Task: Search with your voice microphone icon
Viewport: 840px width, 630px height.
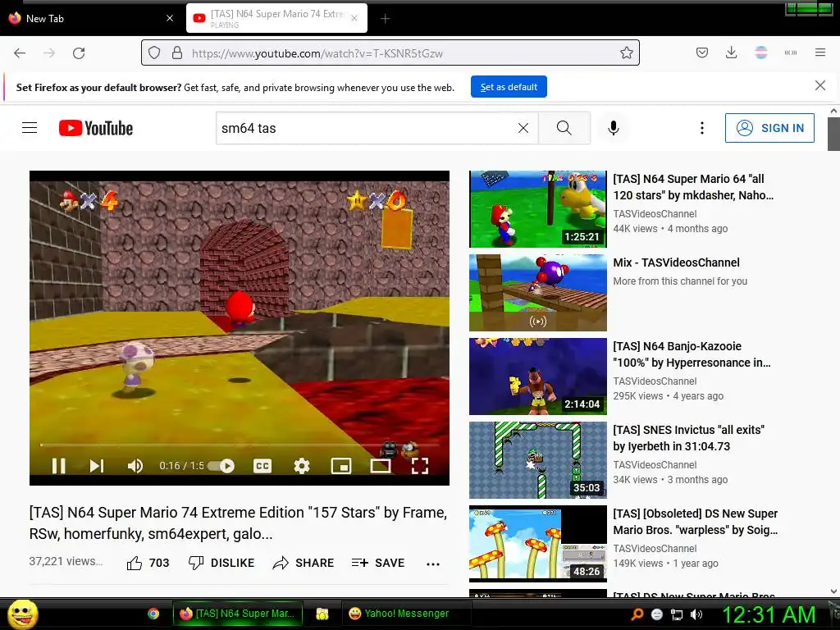Action: pos(614,128)
